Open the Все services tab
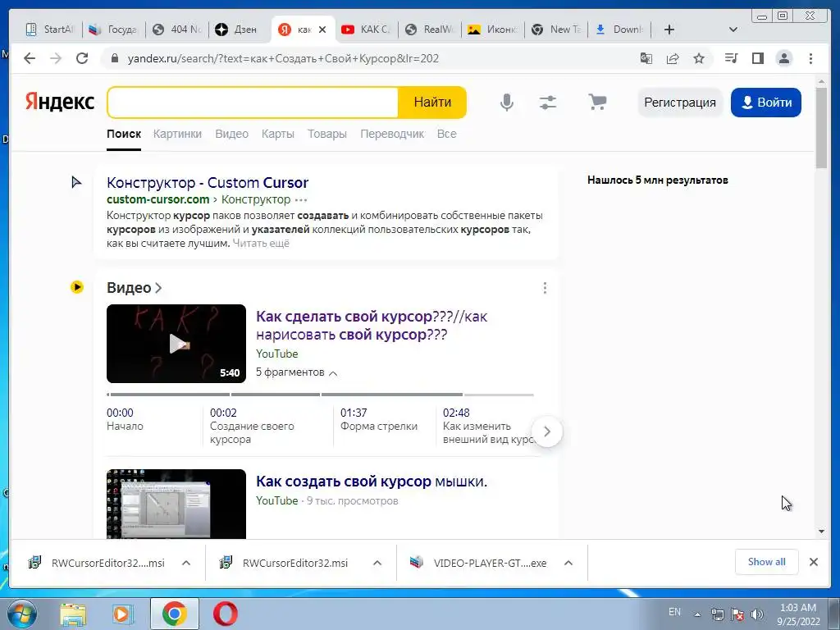Viewport: 840px width, 630px height. (447, 134)
